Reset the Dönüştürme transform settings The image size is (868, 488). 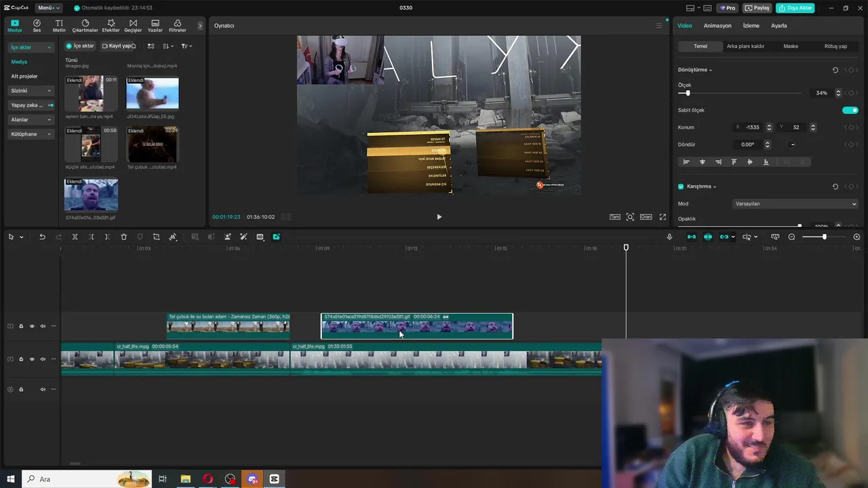[835, 70]
